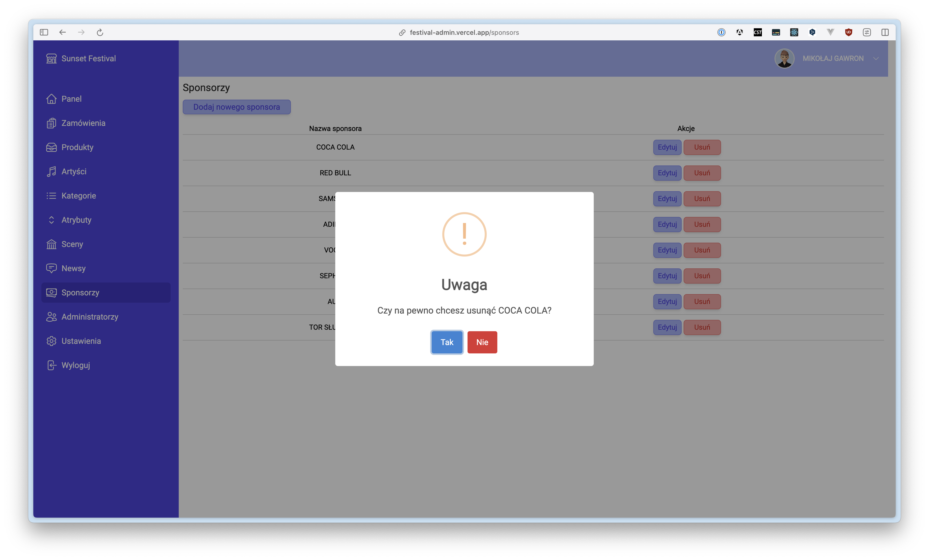
Task: Click the Panel home icon in sidebar
Action: pyautogui.click(x=51, y=99)
